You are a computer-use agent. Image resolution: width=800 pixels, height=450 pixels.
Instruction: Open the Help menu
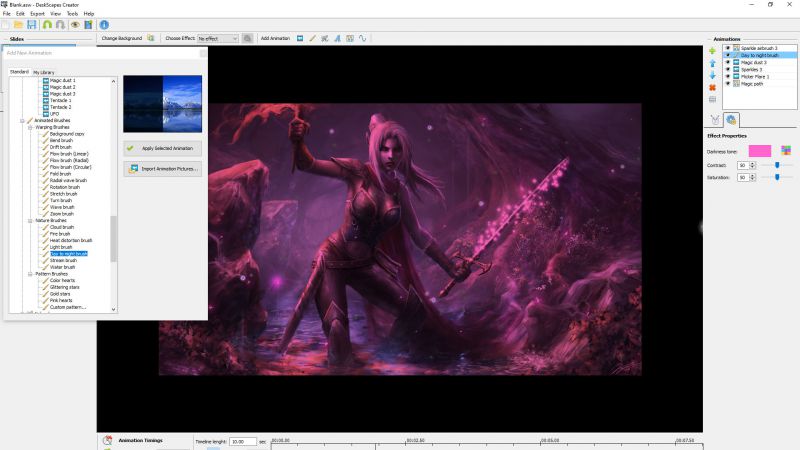coord(89,14)
